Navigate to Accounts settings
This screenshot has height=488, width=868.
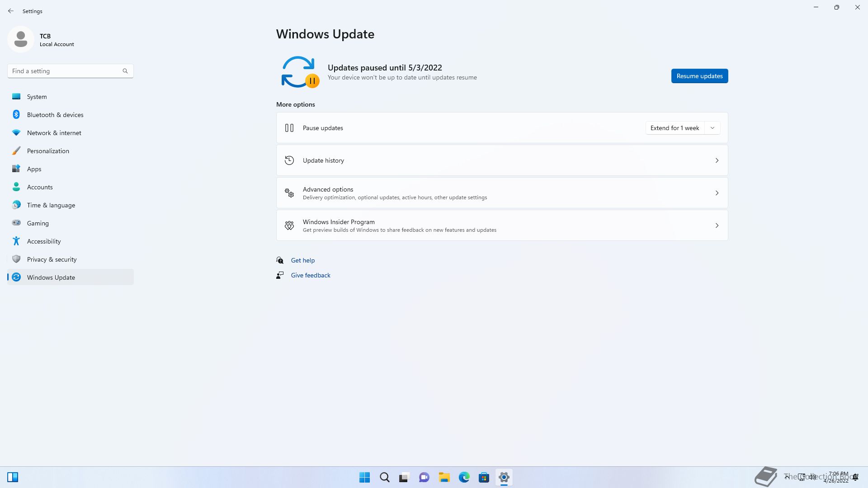click(71, 187)
